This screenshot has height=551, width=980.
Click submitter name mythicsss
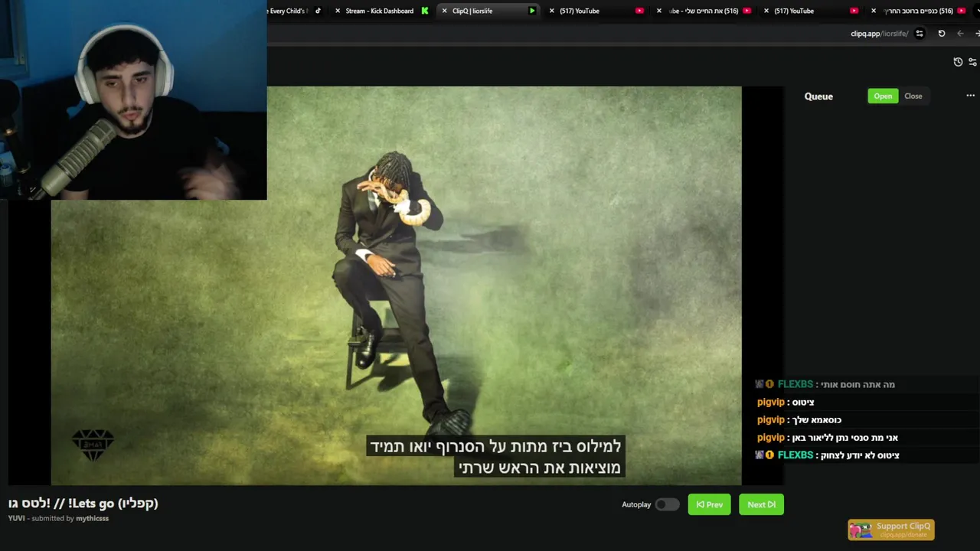click(x=92, y=518)
